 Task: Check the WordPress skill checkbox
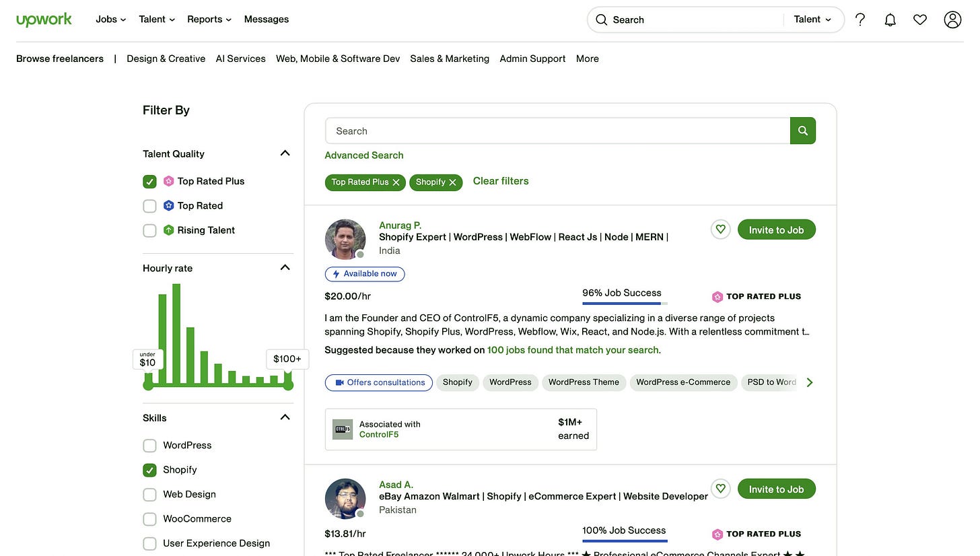coord(149,446)
